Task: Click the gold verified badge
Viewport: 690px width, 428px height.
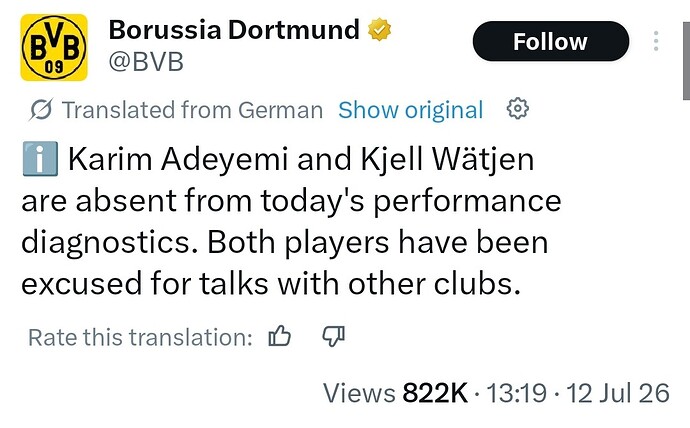Action: 379,29
